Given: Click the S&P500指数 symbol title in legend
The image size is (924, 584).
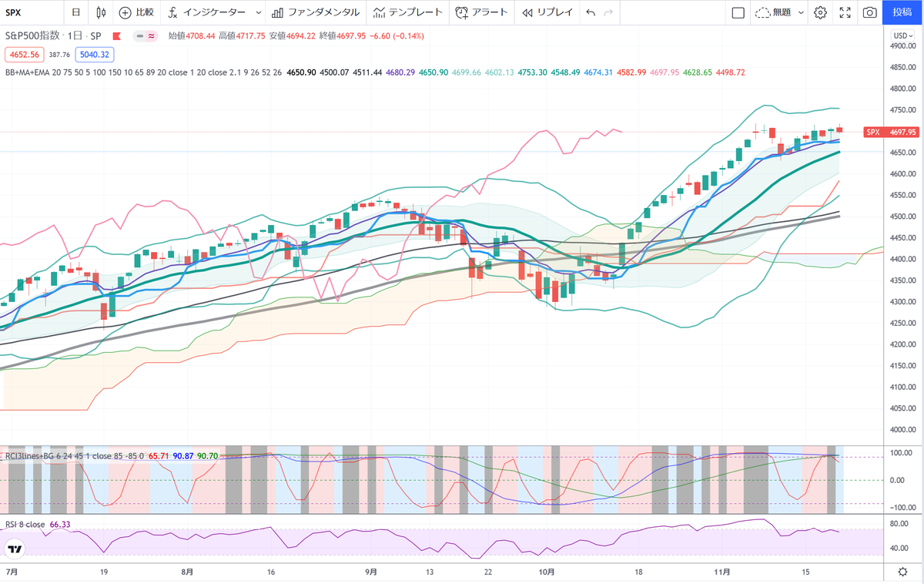Looking at the screenshot, I should point(32,36).
